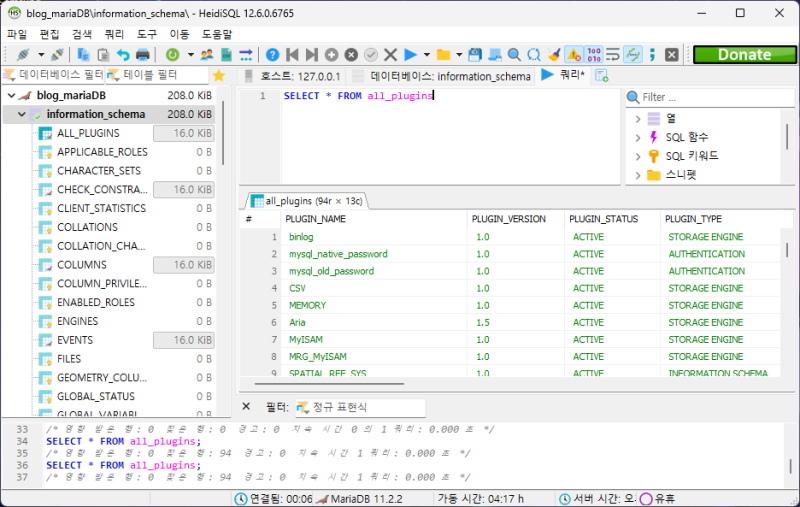Expand the 스니펫 snippets helper node

point(638,175)
